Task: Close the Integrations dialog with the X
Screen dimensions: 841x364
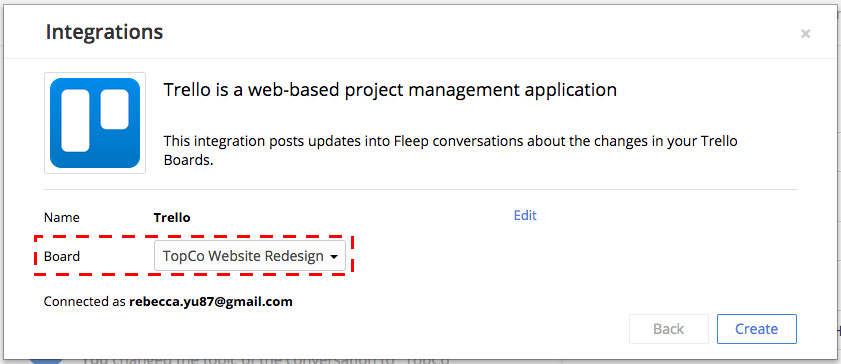Action: pyautogui.click(x=805, y=34)
